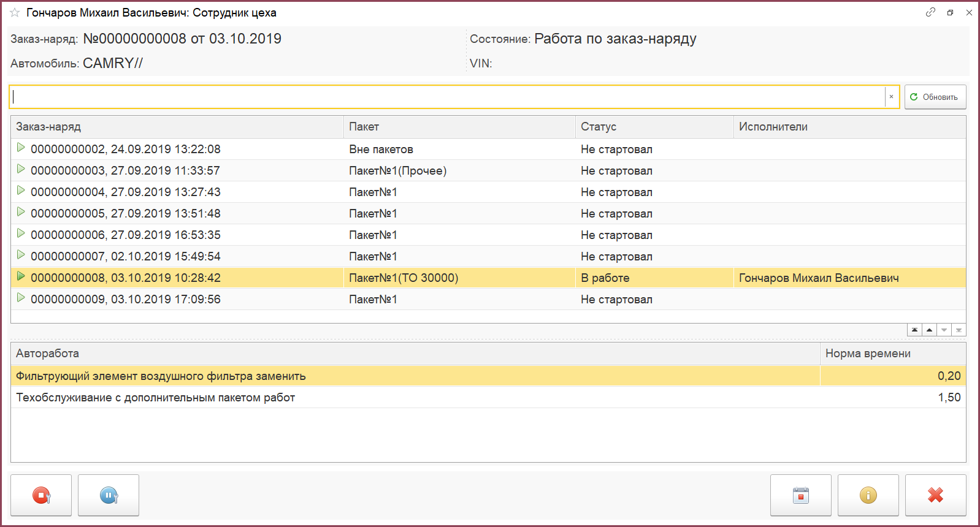
Task: Sort by the Заказ-наряд column header
Action: click(177, 127)
